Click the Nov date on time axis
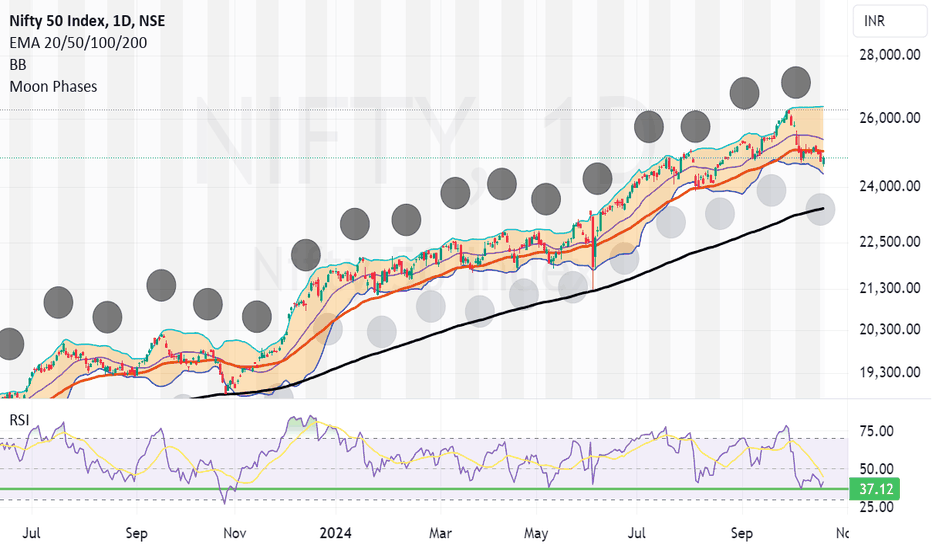The height and width of the screenshot is (550, 932). click(x=235, y=533)
